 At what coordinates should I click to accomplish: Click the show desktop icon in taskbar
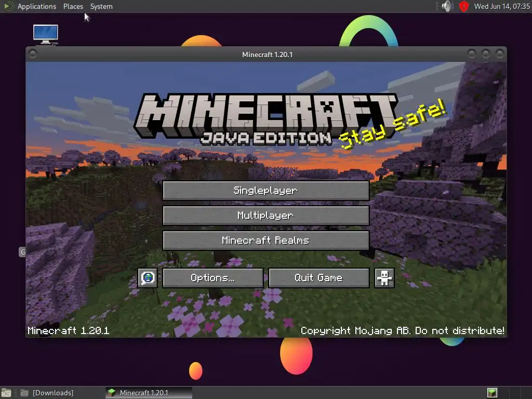point(6,393)
